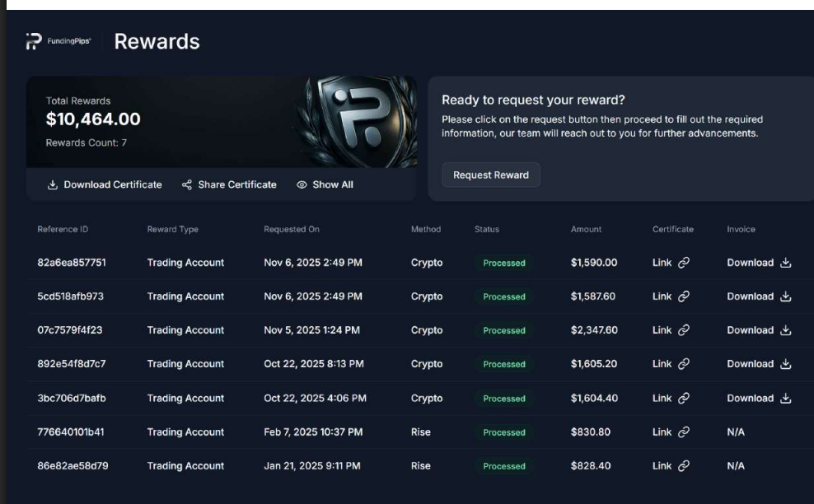814x504 pixels.
Task: Share Certificate using the share option
Action: (229, 184)
